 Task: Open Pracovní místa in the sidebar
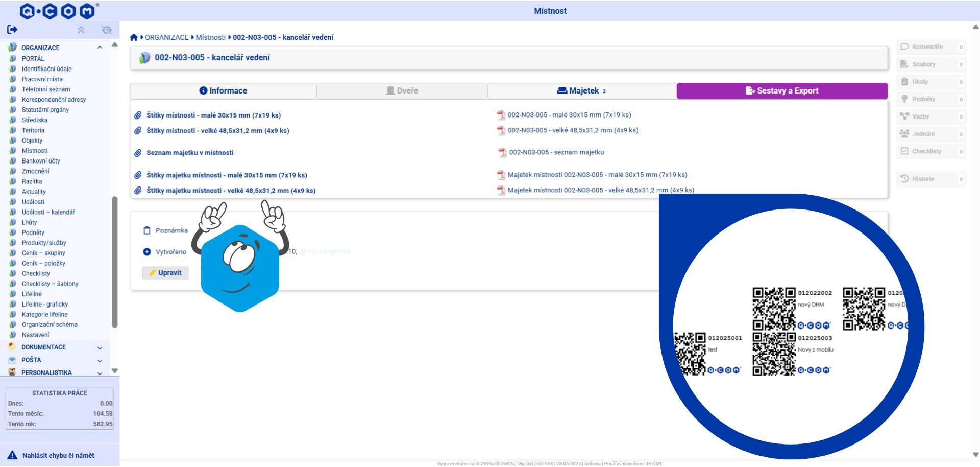tap(42, 79)
